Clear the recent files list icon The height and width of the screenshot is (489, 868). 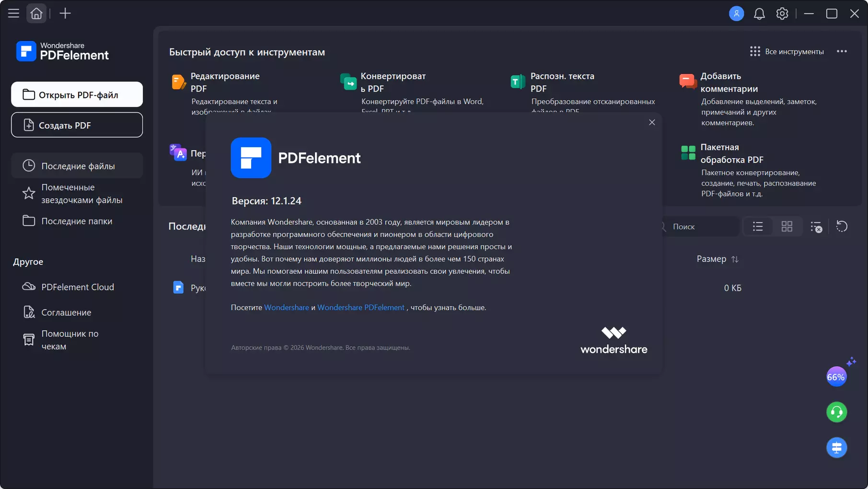tap(816, 227)
